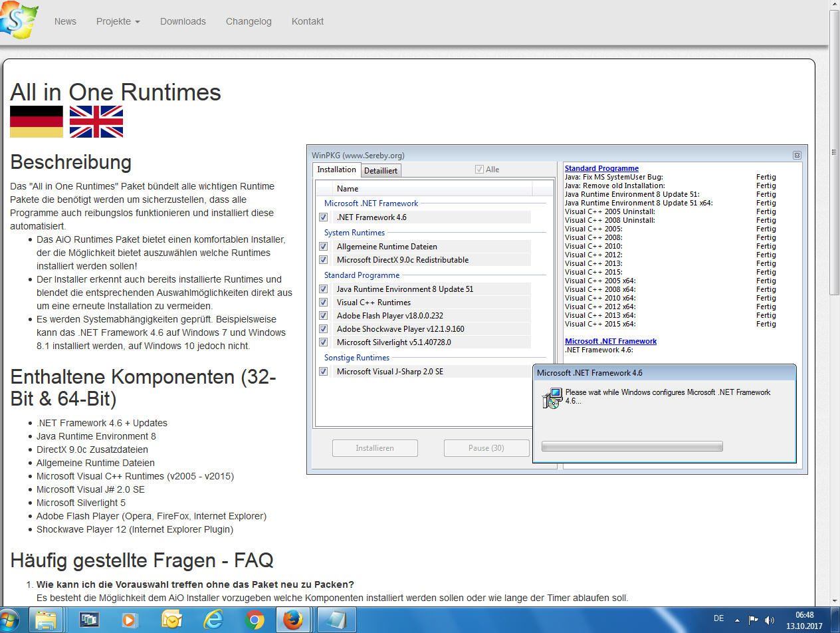This screenshot has width=840, height=633.
Task: Click the 'All in One Runtimes' heading
Action: (116, 92)
